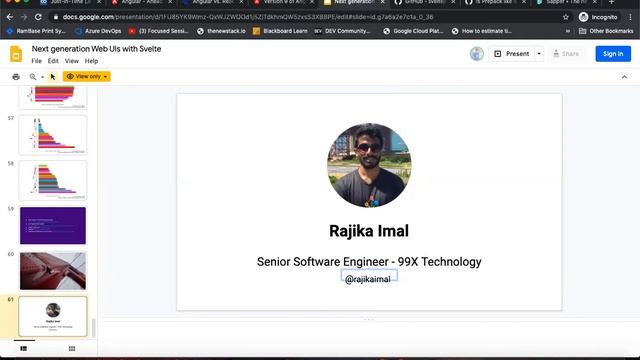Select the arrow cursor tool
This screenshot has width=640, height=360.
53,77
